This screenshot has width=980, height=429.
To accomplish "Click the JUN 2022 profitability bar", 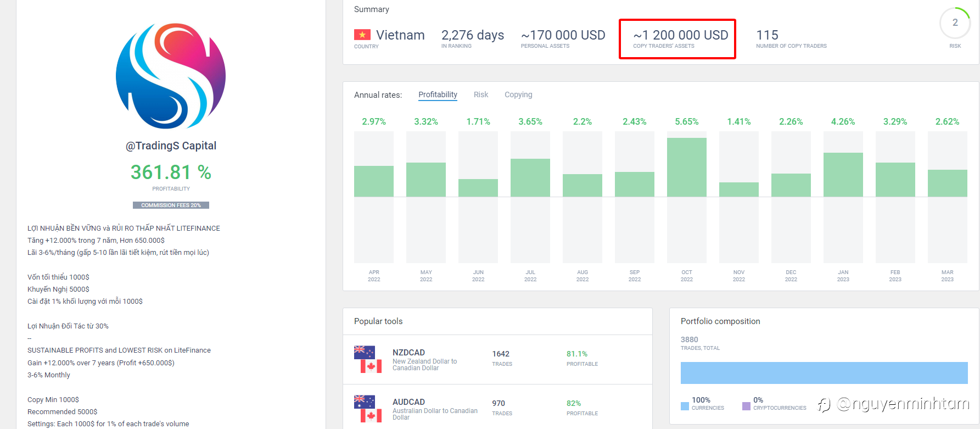I will (x=478, y=188).
